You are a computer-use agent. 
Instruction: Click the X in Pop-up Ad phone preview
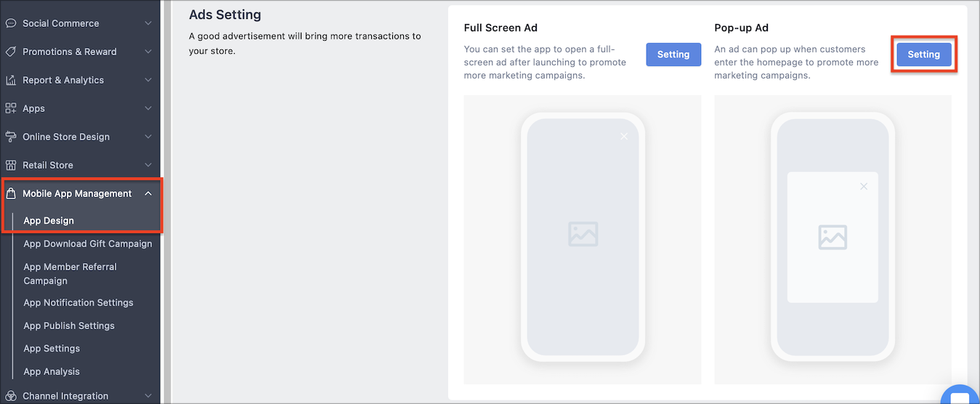864,187
